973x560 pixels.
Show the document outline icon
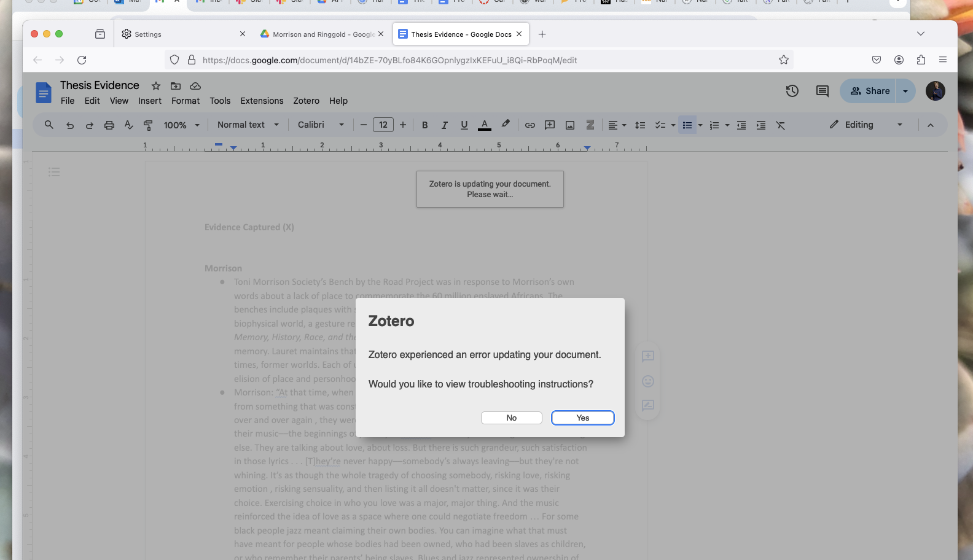click(x=54, y=172)
